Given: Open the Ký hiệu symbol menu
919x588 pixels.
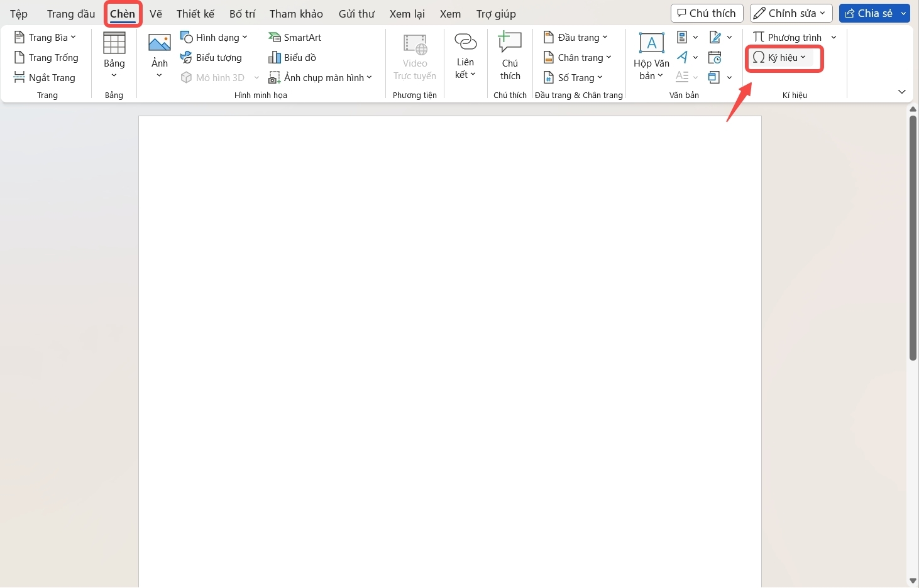Looking at the screenshot, I should [x=779, y=58].
